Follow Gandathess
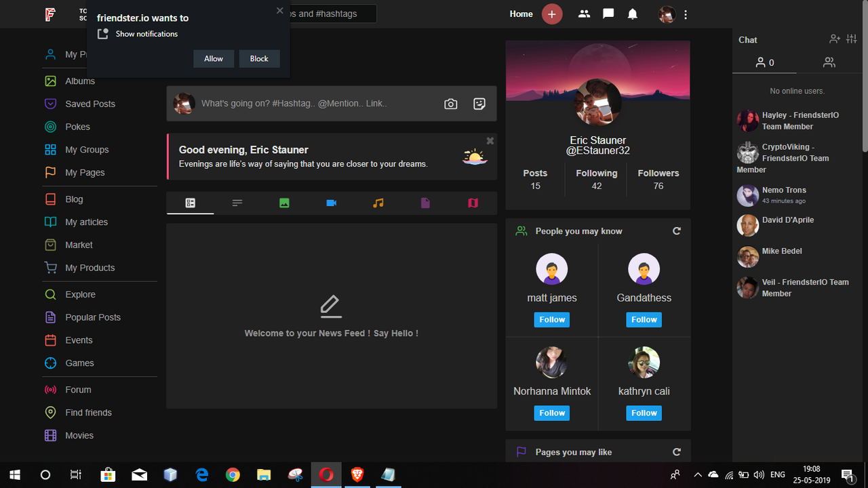This screenshot has width=868, height=488. 644,320
